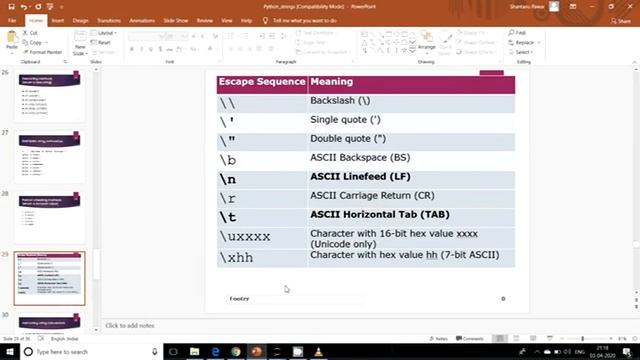
Task: Start slideshow from beginning via quick access
Action: (x=50, y=7)
